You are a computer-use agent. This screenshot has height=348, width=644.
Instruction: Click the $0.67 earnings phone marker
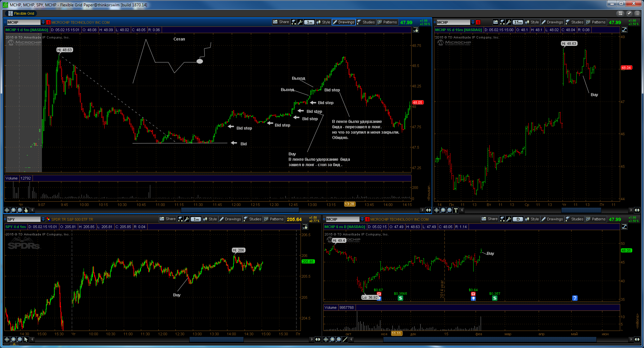click(379, 294)
